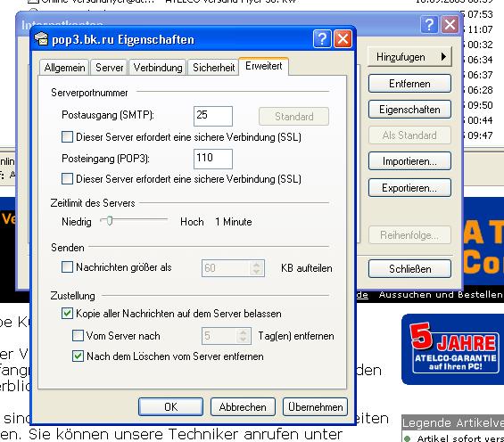Select the Verbindung tab
Screen dimensions: 504x442
[158, 68]
